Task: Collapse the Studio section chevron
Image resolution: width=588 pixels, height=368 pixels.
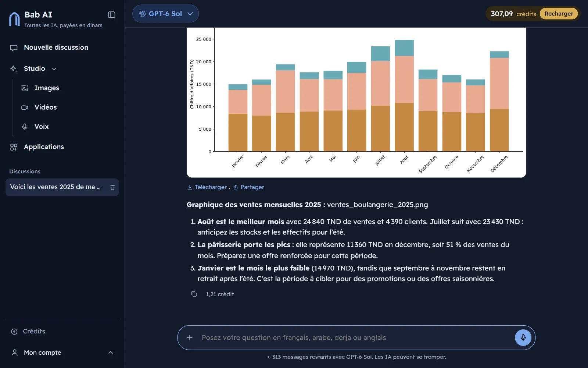Action: (54, 69)
